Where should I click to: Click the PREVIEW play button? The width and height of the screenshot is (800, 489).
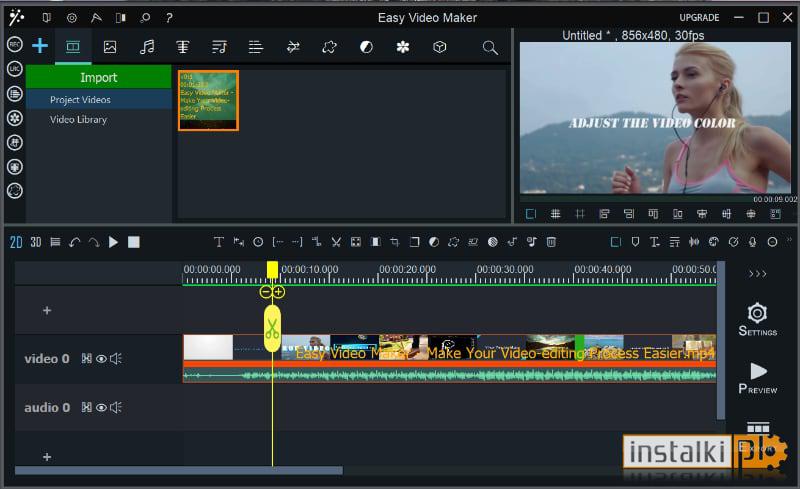coord(758,378)
